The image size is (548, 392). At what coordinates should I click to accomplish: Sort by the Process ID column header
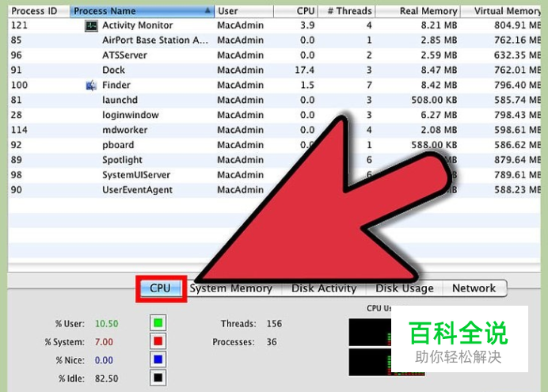(x=39, y=11)
